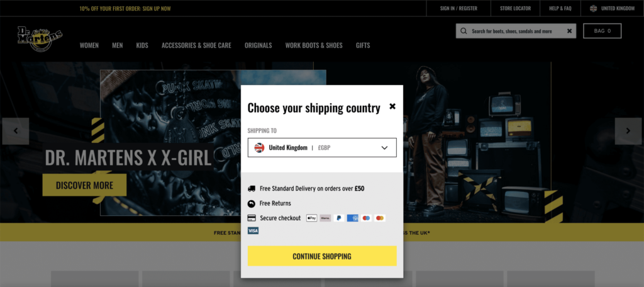Close the shipping country dialog
Screen dimensions: 644x287
[392, 106]
